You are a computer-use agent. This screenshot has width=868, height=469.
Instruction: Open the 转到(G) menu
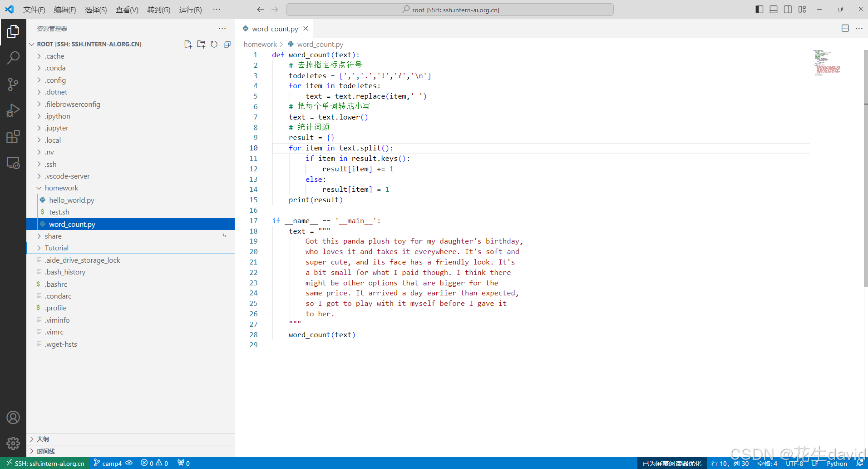pos(159,10)
